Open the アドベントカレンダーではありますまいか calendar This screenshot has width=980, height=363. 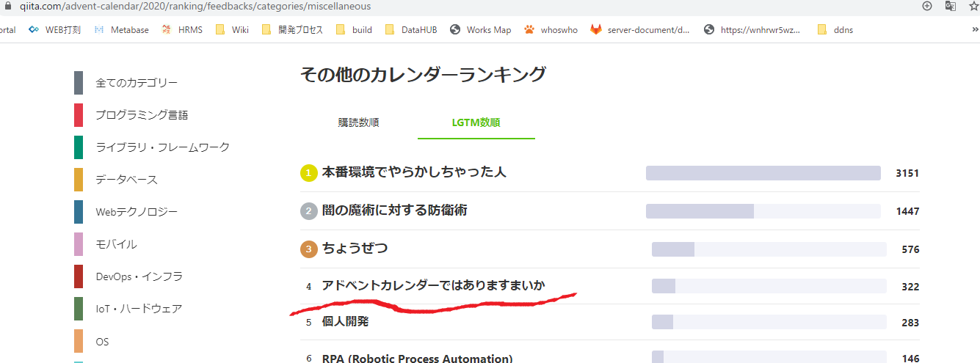(433, 285)
